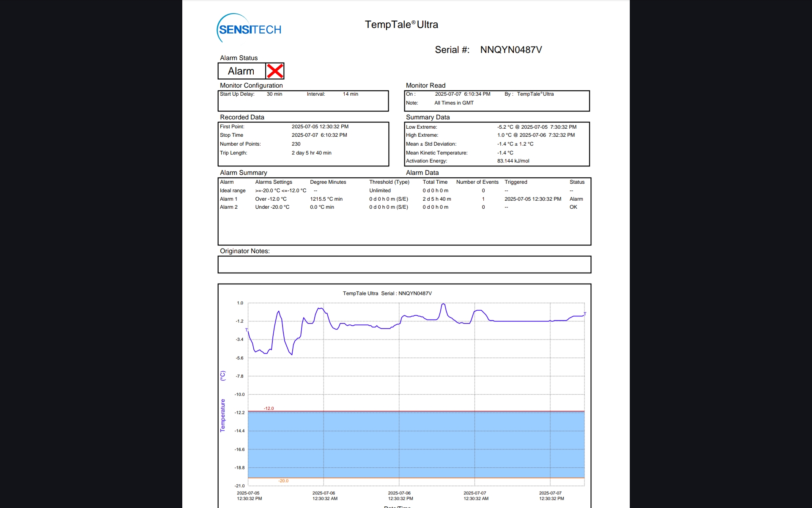Click the Status column header in Alarm Data
This screenshot has height=508, width=812.
(x=577, y=182)
